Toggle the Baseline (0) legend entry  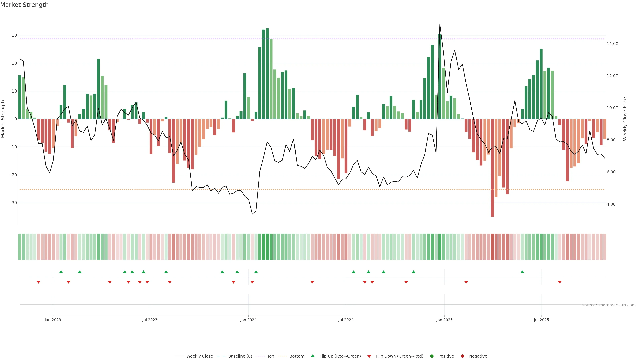click(x=234, y=356)
